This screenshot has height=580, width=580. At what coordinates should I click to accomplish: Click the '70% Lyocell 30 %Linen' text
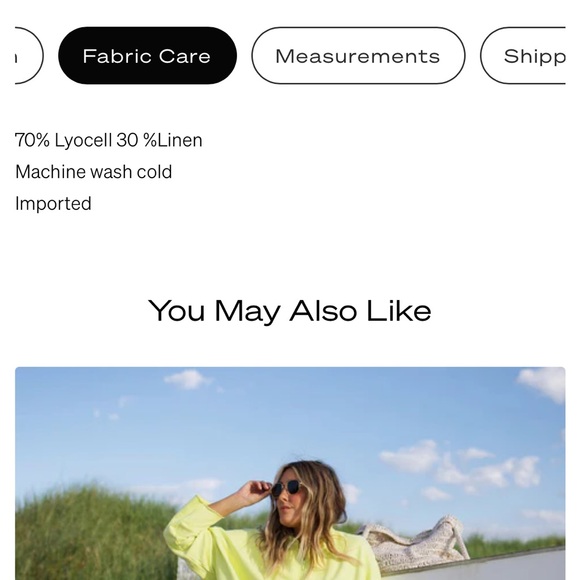click(x=109, y=140)
